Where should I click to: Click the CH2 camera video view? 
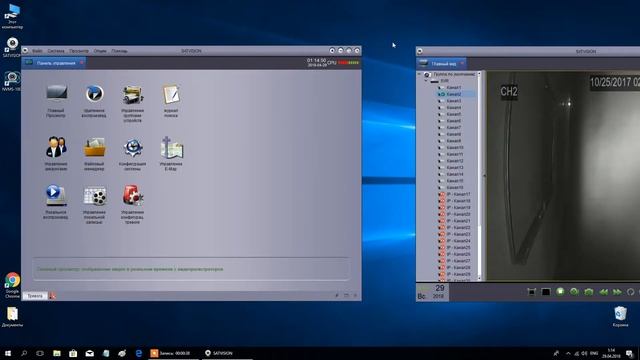point(563,176)
